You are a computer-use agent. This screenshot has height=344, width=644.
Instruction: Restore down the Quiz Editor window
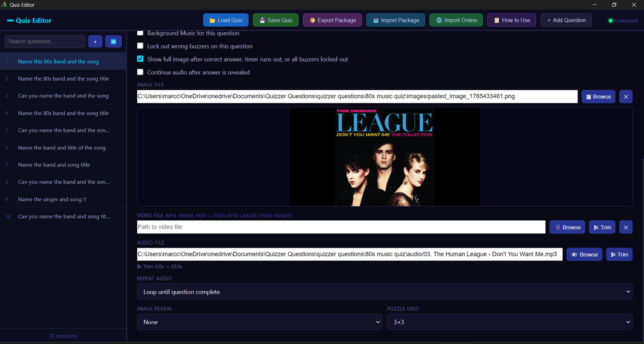614,5
